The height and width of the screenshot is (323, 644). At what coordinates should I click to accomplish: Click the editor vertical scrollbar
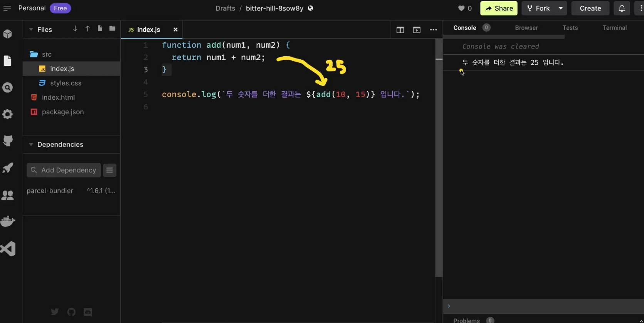click(x=439, y=158)
